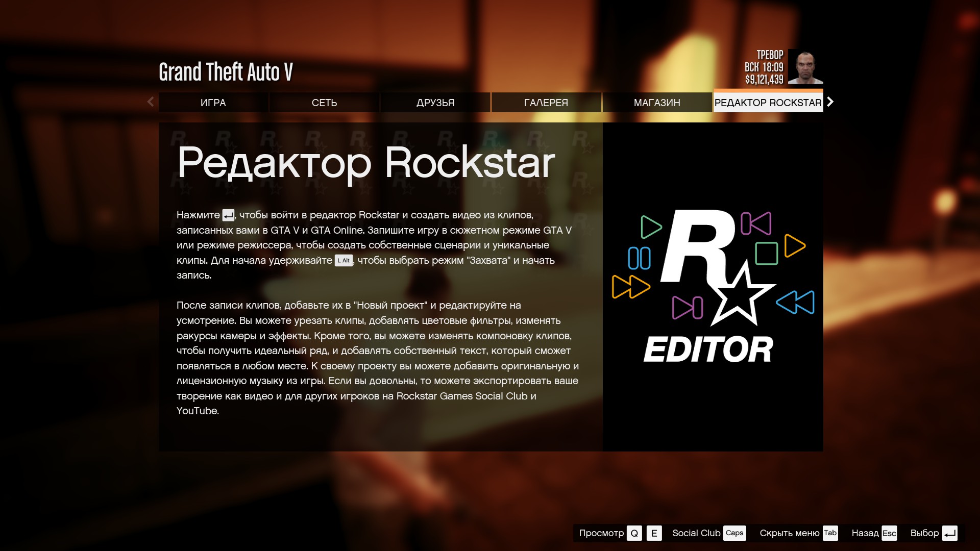Select the РЕДАКТОР ROCKSTAR tab

(768, 102)
